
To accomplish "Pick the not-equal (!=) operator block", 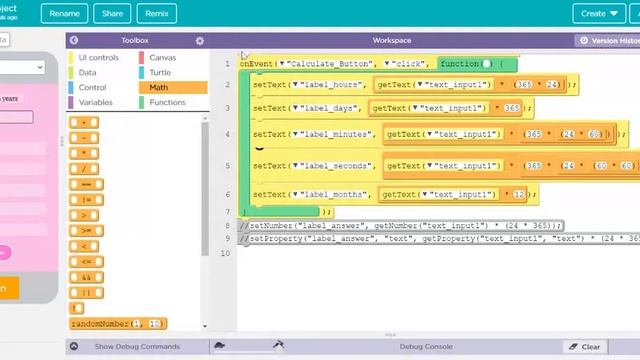I will click(86, 200).
